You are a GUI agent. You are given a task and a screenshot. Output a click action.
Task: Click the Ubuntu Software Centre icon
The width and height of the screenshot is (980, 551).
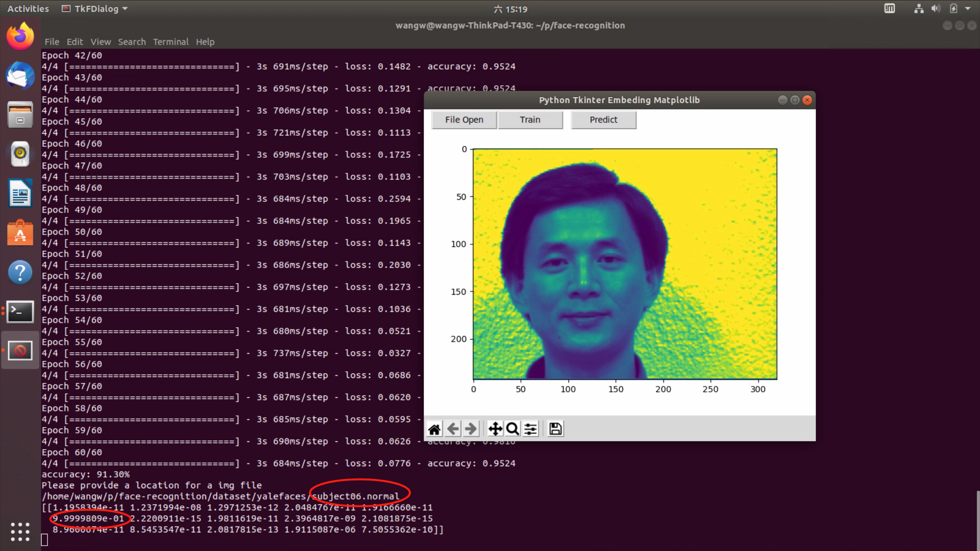[20, 234]
